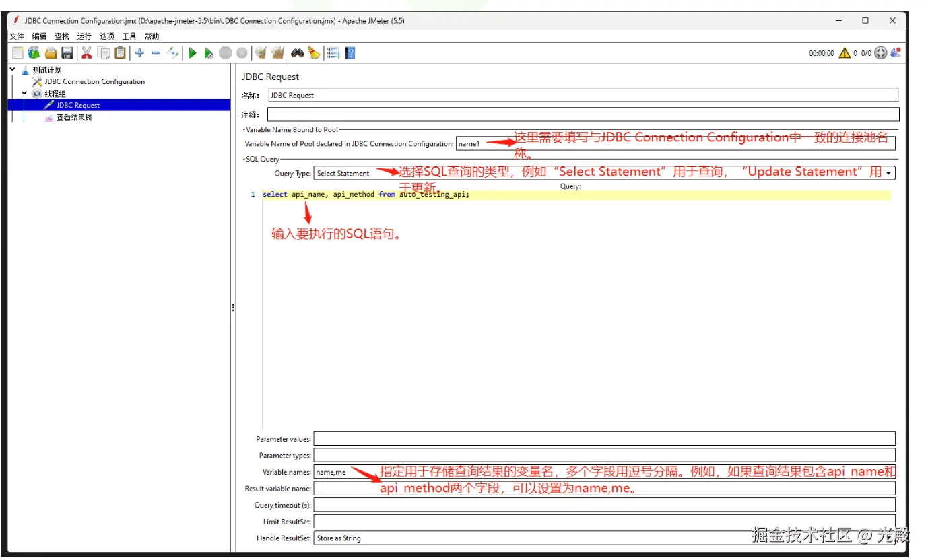
Task: Click the Paste clipboard icon
Action: (120, 53)
